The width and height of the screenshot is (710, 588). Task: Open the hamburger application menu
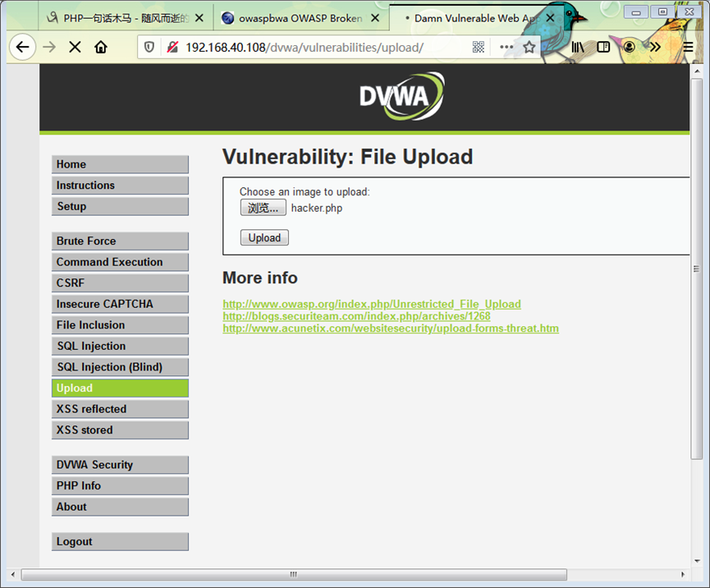pyautogui.click(x=688, y=47)
